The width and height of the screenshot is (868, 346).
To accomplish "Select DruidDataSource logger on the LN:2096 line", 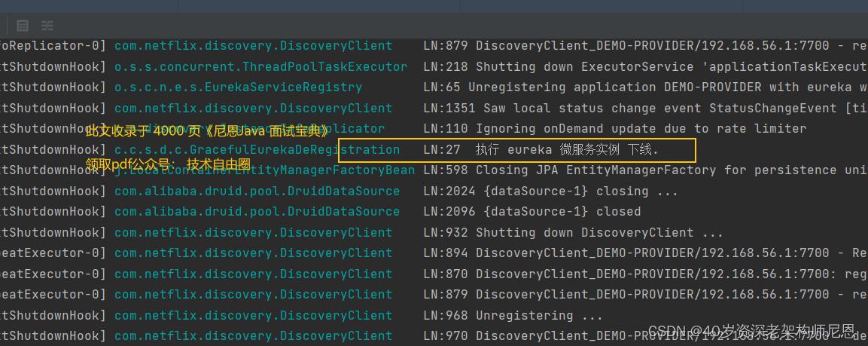I will pos(257,212).
